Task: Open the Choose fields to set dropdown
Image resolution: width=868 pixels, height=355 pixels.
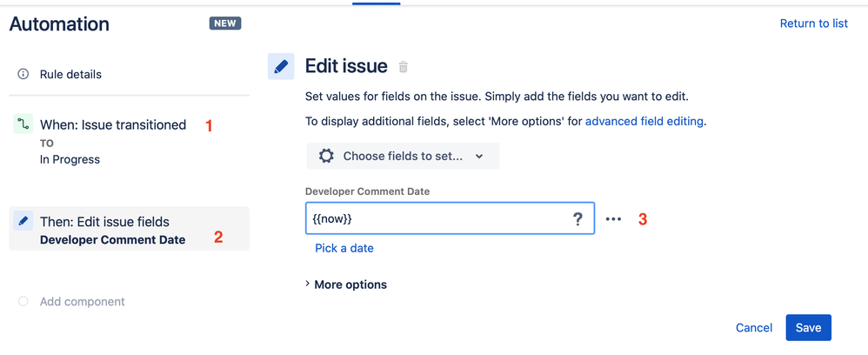Action: click(403, 156)
